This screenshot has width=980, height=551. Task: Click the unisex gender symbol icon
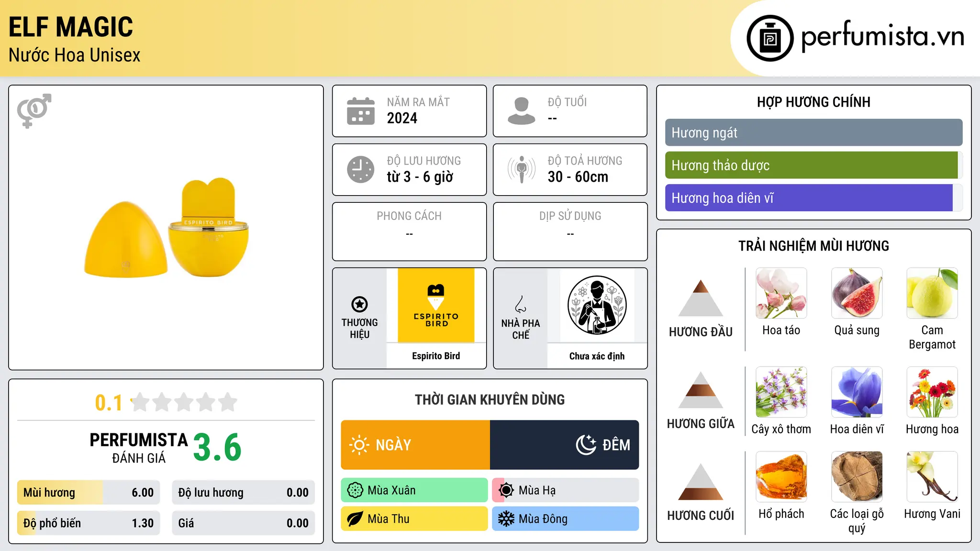(x=34, y=110)
